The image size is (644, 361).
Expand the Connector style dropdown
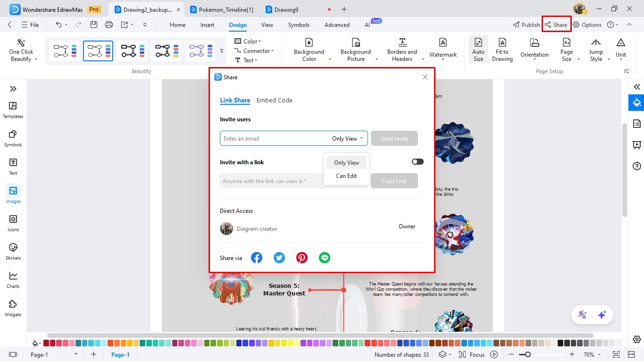(254, 51)
